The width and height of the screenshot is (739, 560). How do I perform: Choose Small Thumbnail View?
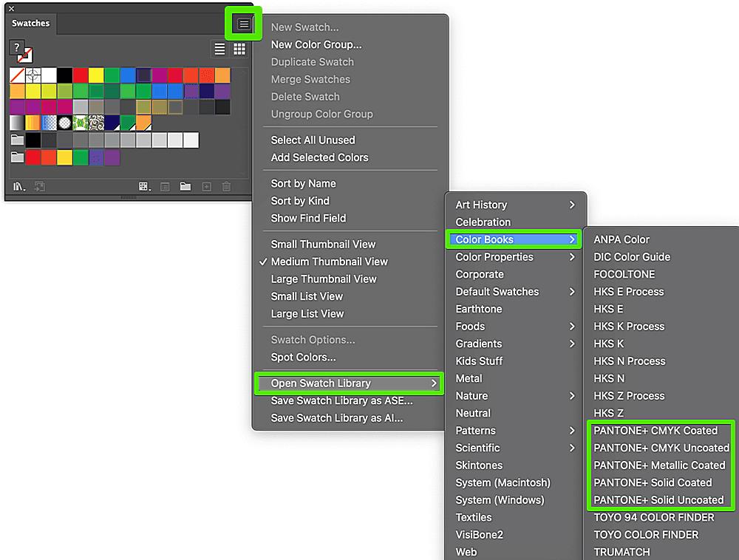pyautogui.click(x=324, y=244)
